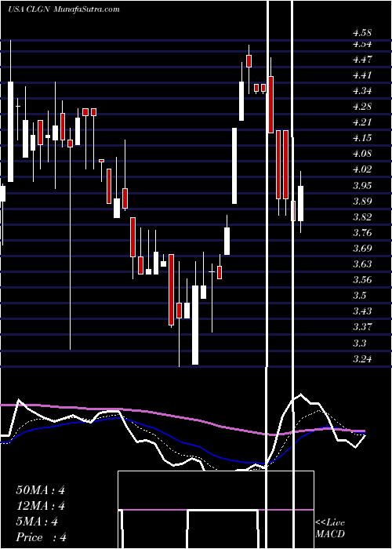This screenshot has height=549, width=392.
Task: Click the 50MA : 4 legend entry
Action: pyautogui.click(x=40, y=490)
